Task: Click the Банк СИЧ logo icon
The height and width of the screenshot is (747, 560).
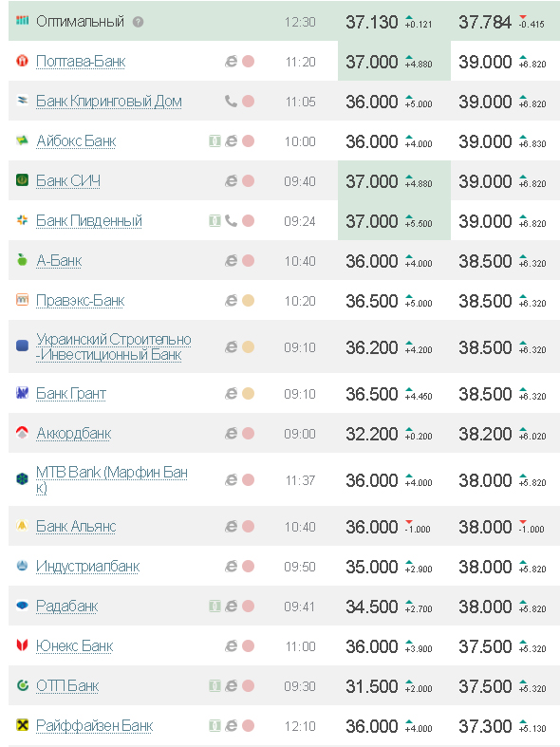Action: [x=22, y=180]
